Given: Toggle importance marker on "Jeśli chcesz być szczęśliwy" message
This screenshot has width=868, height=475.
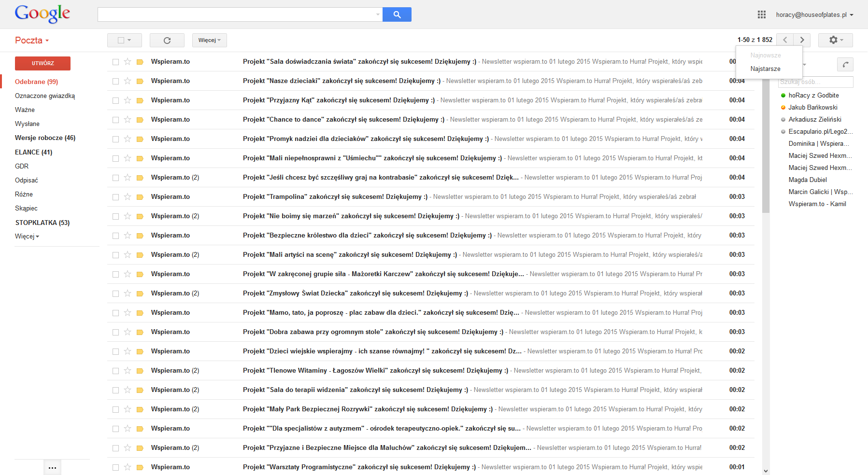Looking at the screenshot, I should point(140,178).
